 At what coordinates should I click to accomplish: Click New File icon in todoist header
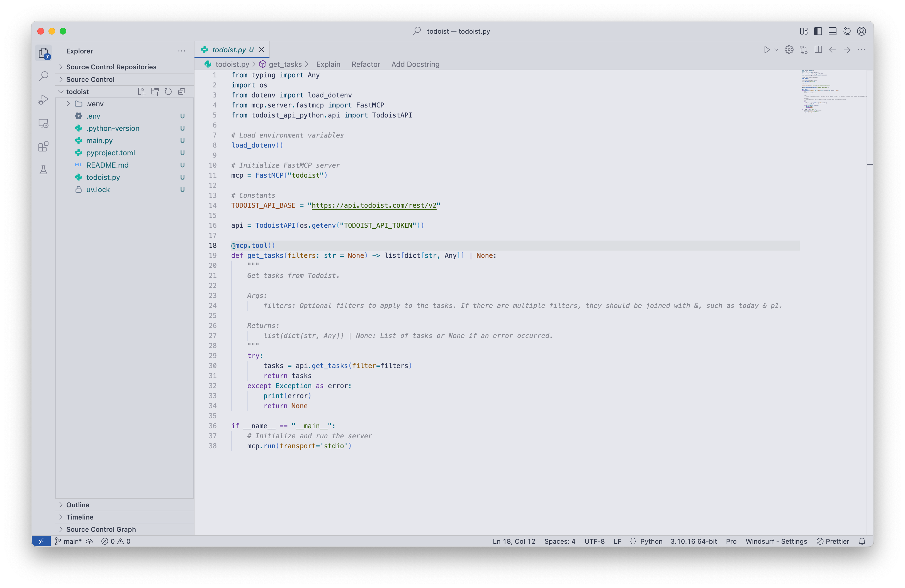[x=142, y=92]
